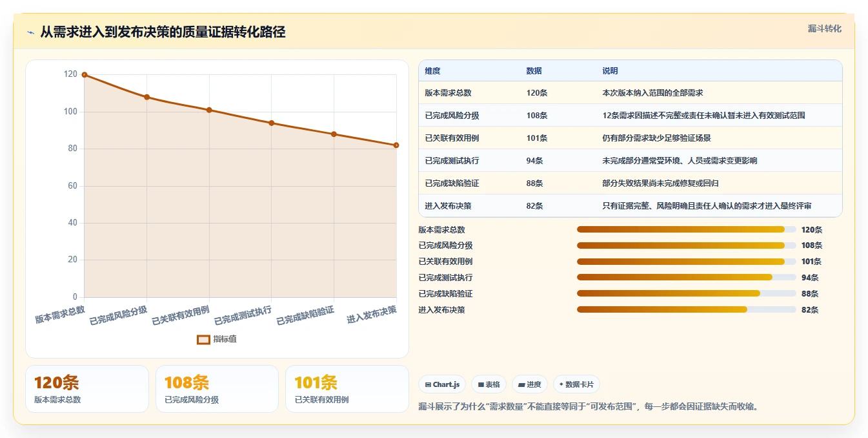The height and width of the screenshot is (438, 868).
Task: Click the 已完成缺陷验证 progress bar
Action: 686,293
